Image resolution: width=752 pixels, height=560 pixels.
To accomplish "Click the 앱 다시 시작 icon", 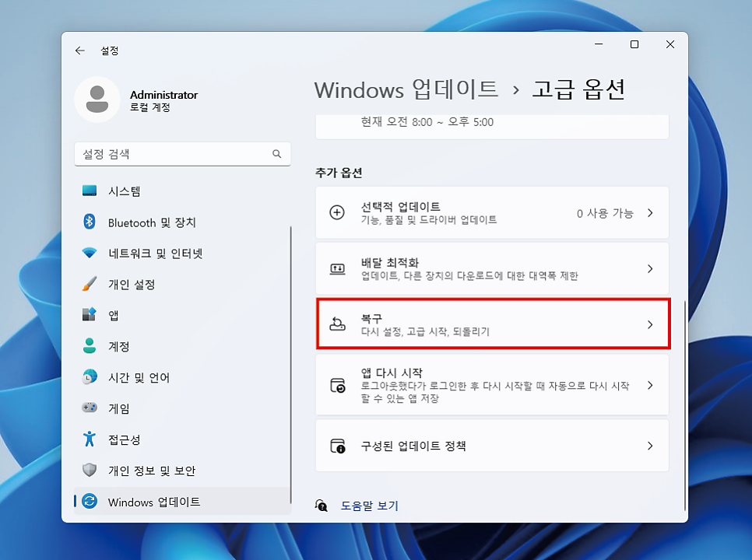I will point(338,385).
